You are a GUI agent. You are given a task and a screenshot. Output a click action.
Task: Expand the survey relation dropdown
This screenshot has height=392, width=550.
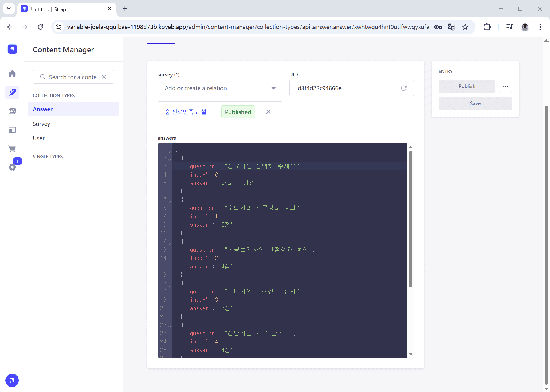click(x=273, y=88)
